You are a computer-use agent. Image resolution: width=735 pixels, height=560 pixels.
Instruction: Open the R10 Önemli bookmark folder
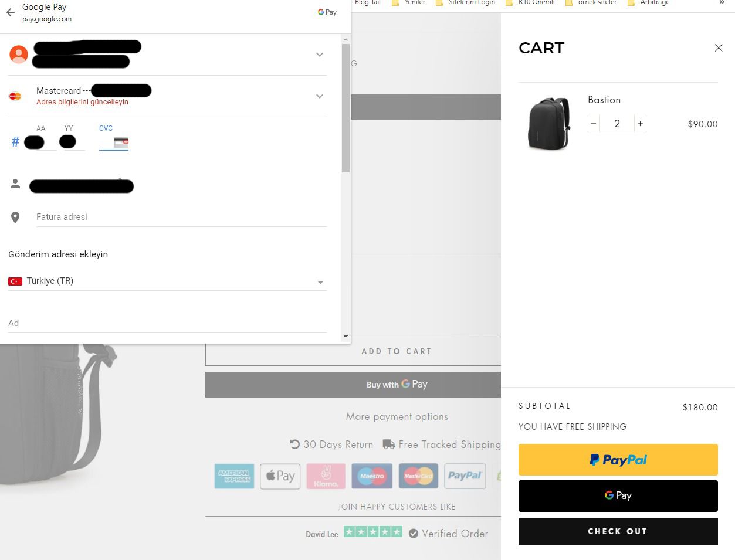(530, 3)
